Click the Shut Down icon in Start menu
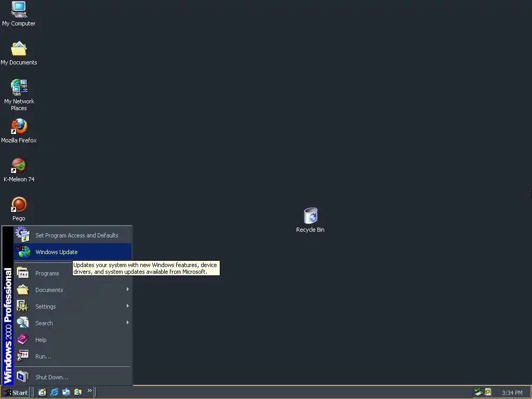This screenshot has width=532, height=399. [23, 377]
